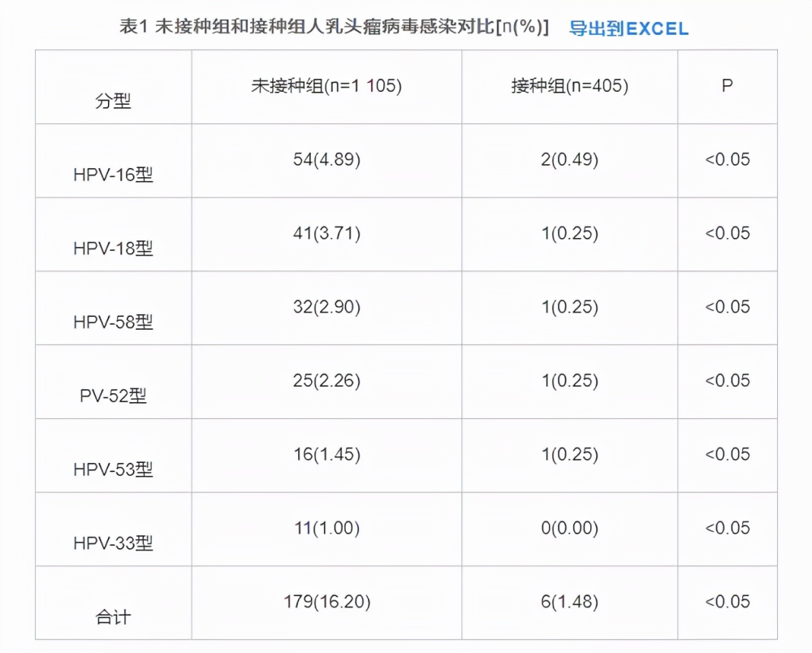This screenshot has height=653, width=812.
Task: Click the HPV-18型 row label
Action: click(x=113, y=248)
